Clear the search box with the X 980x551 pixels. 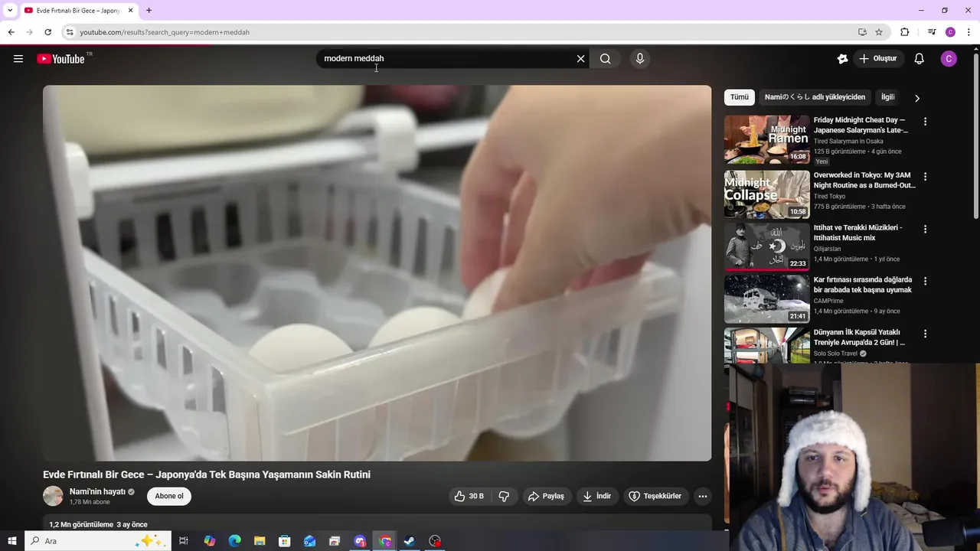click(x=580, y=59)
